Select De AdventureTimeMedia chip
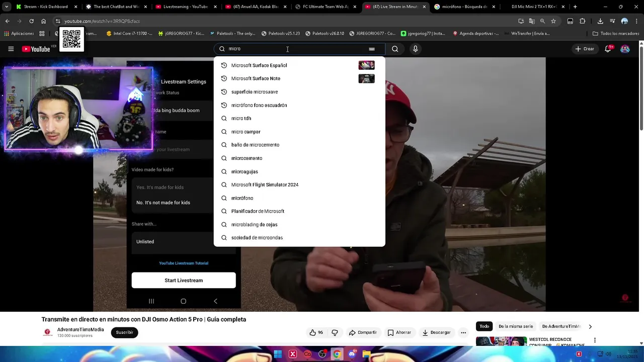Screen dimensions: 644x362 [561, 326]
